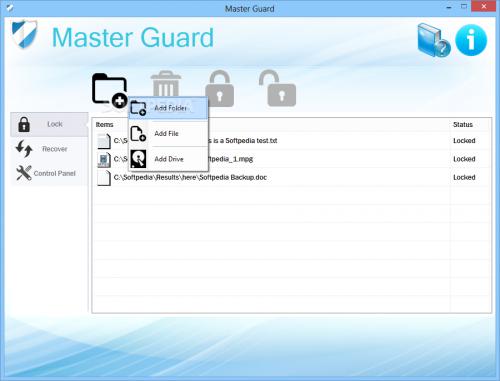Screen dimensions: 500x381
Task: Click the document icon of Softpedia Backup.doc
Action: point(104,178)
